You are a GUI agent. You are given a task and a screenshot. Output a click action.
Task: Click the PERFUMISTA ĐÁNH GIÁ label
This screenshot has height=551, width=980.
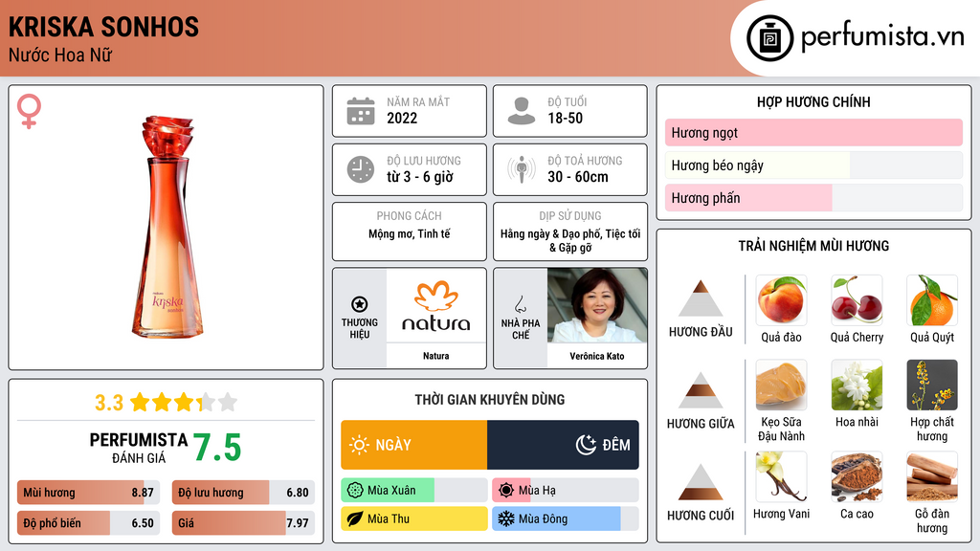coord(138,448)
